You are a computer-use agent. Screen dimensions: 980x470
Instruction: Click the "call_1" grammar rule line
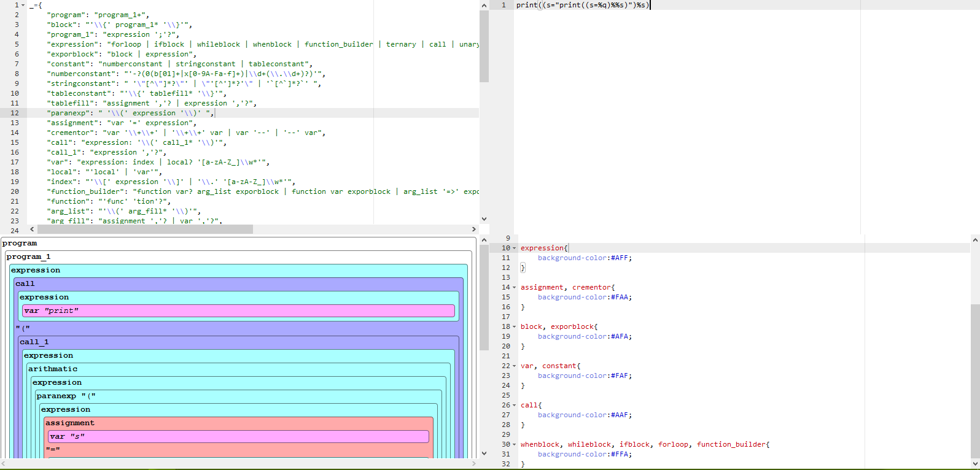pyautogui.click(x=107, y=152)
